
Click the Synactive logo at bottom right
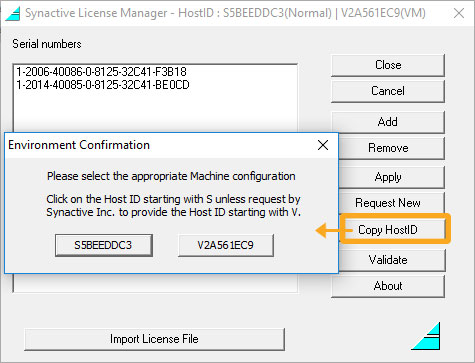tap(426, 336)
